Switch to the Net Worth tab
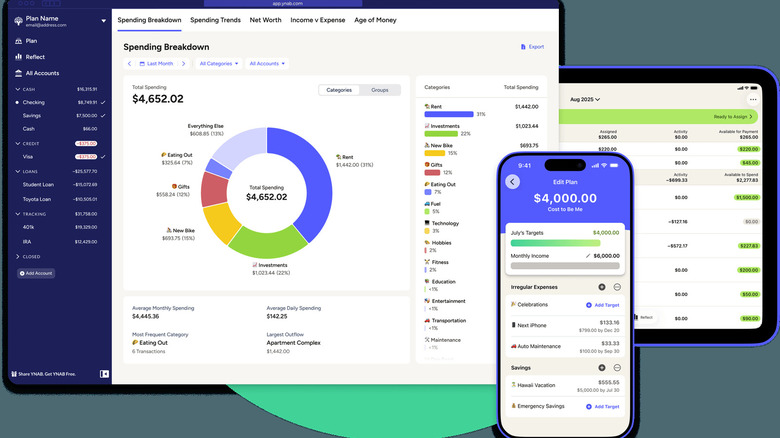Viewport: 780px width, 438px height. point(265,20)
